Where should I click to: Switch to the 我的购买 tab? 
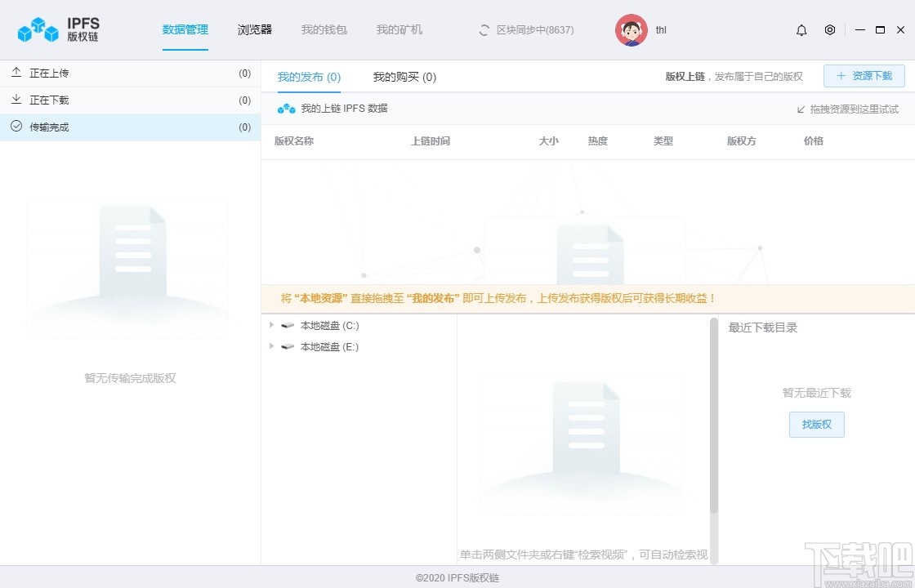(x=404, y=77)
